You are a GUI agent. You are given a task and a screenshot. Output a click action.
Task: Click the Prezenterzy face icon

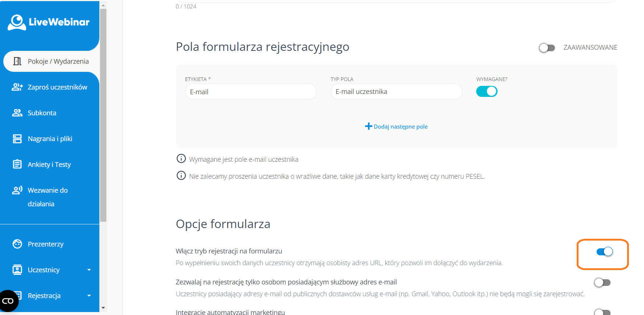[17, 244]
